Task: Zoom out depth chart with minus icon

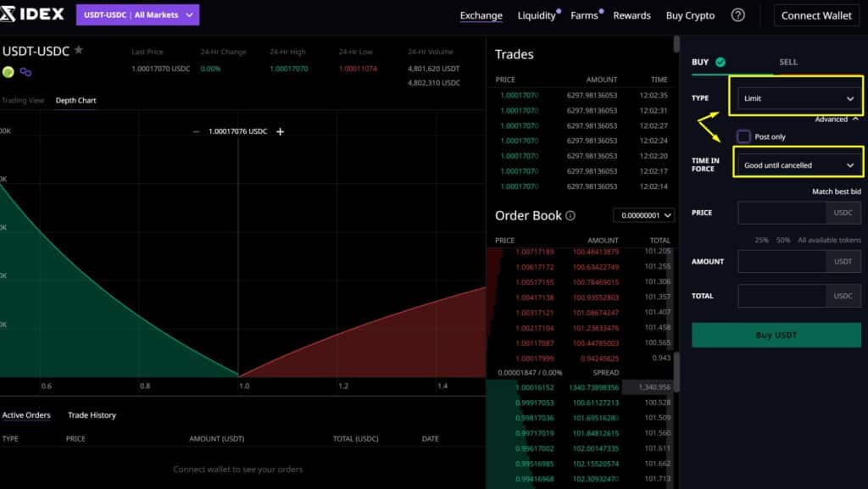Action: tap(197, 131)
